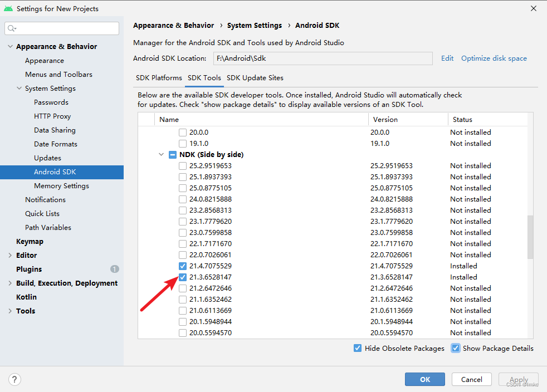
Task: Click the Android Studio logo icon
Action: click(8, 8)
